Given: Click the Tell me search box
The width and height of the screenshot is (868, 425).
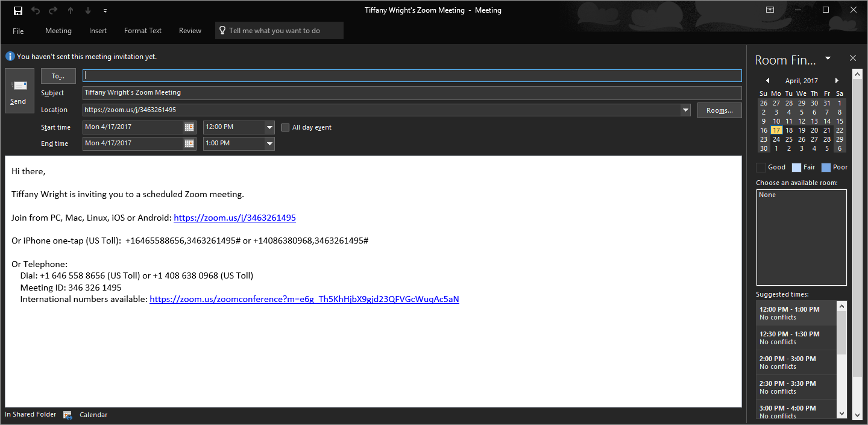Looking at the screenshot, I should pos(279,31).
